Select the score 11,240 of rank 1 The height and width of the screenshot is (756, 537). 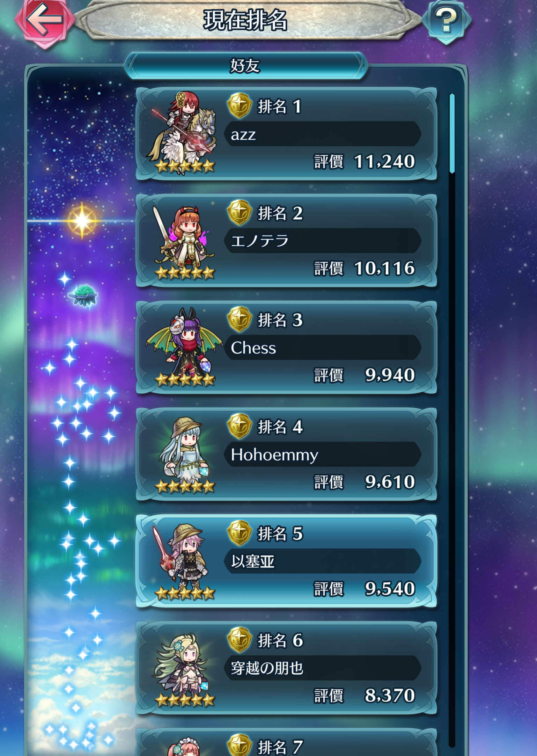tap(384, 162)
